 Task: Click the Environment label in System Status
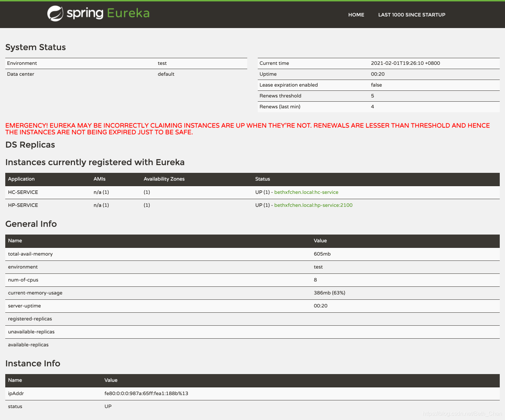[22, 63]
